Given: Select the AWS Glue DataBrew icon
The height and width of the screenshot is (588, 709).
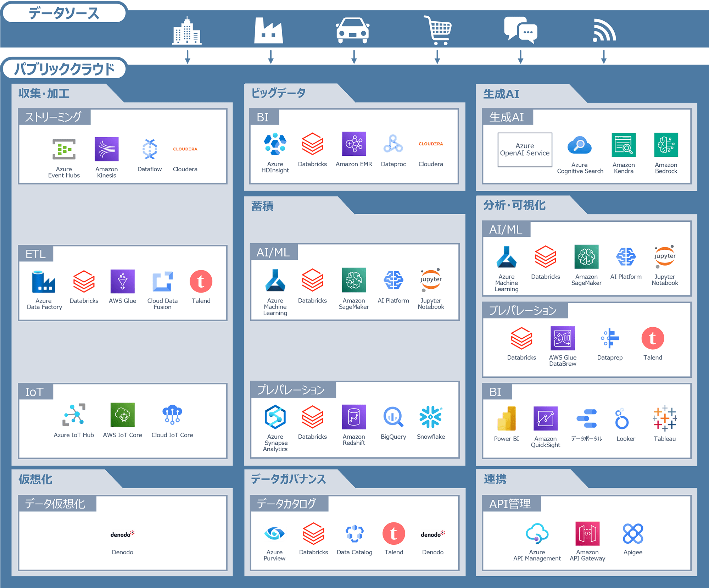Looking at the screenshot, I should pyautogui.click(x=562, y=338).
